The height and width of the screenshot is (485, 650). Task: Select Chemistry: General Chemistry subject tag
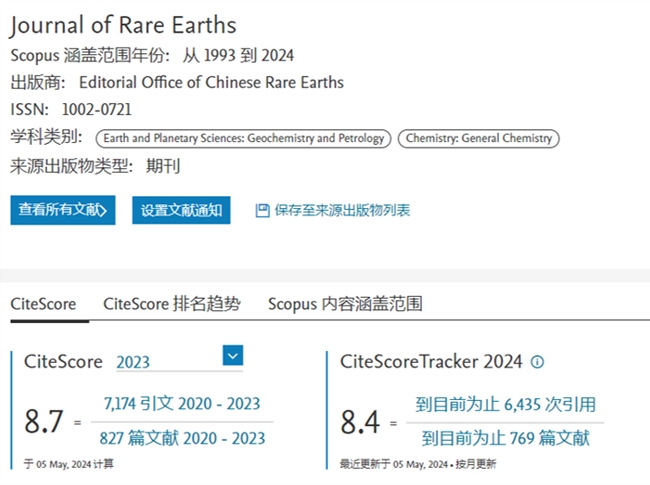click(x=478, y=139)
